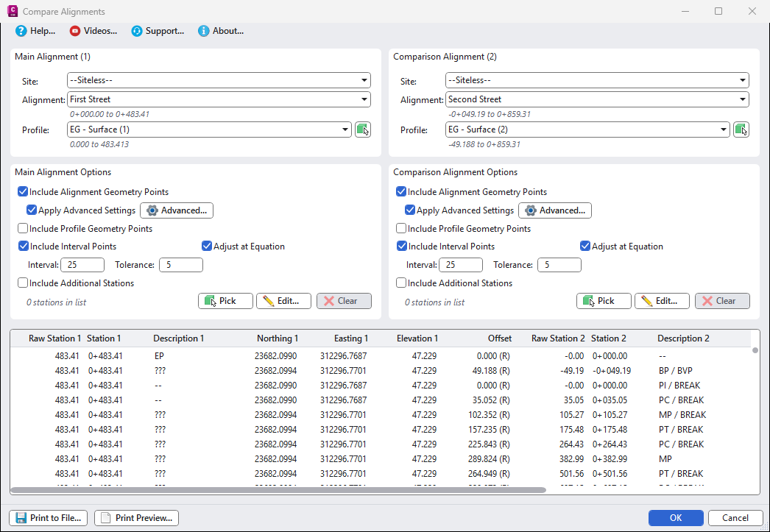
Task: Enable main Include Profile Geometry Points
Action: point(23,228)
